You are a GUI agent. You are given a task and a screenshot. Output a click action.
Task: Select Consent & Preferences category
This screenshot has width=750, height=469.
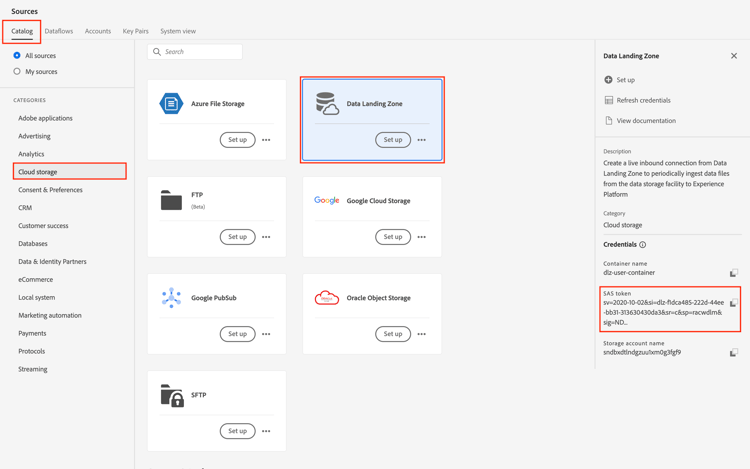coord(50,190)
